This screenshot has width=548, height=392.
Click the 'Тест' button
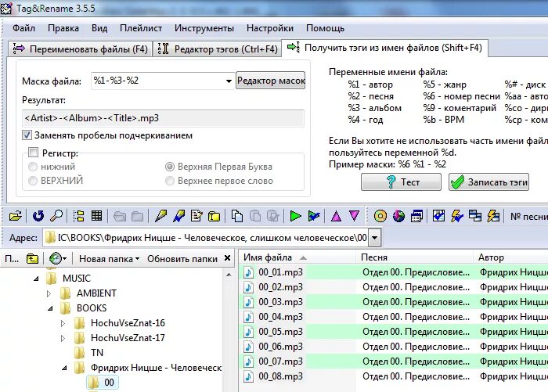[x=401, y=182]
